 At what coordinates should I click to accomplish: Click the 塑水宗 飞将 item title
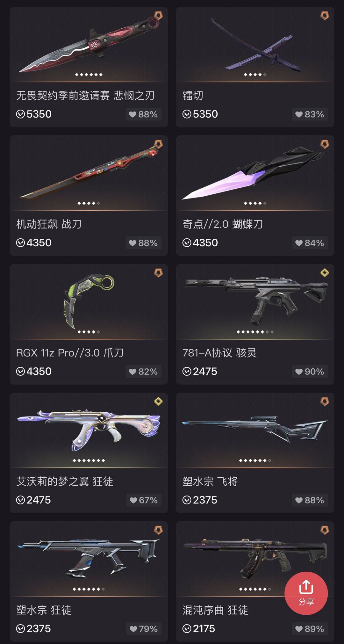click(x=210, y=481)
